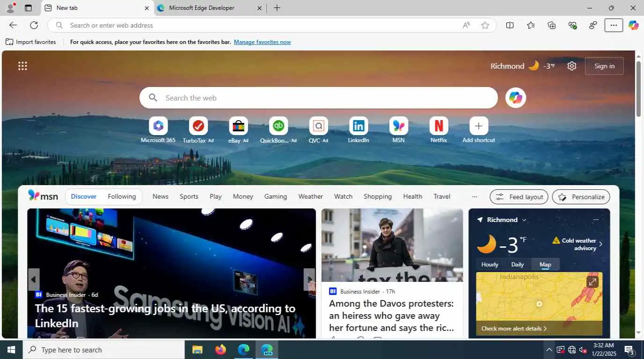Open the apps grid launcher on the new tab page
Image resolution: width=644 pixels, height=359 pixels.
tap(22, 66)
